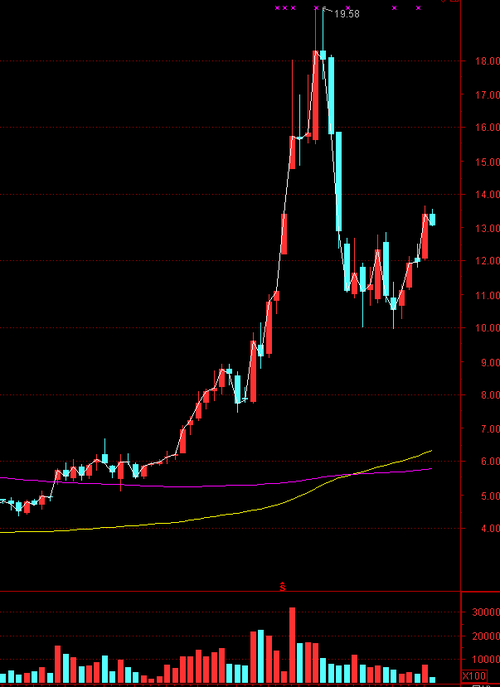The width and height of the screenshot is (500, 687).
Task: Click the 10.00 price axis label
Action: 487,328
